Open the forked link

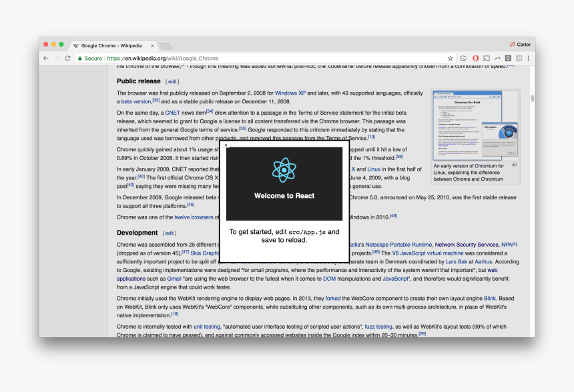coord(333,299)
